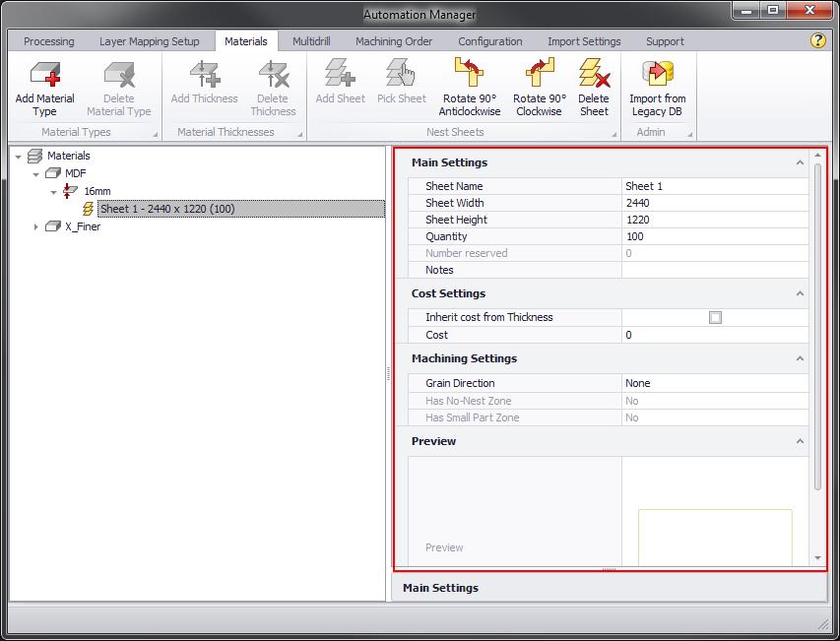
Task: Click the Materials stack icon in tree
Action: coord(34,156)
